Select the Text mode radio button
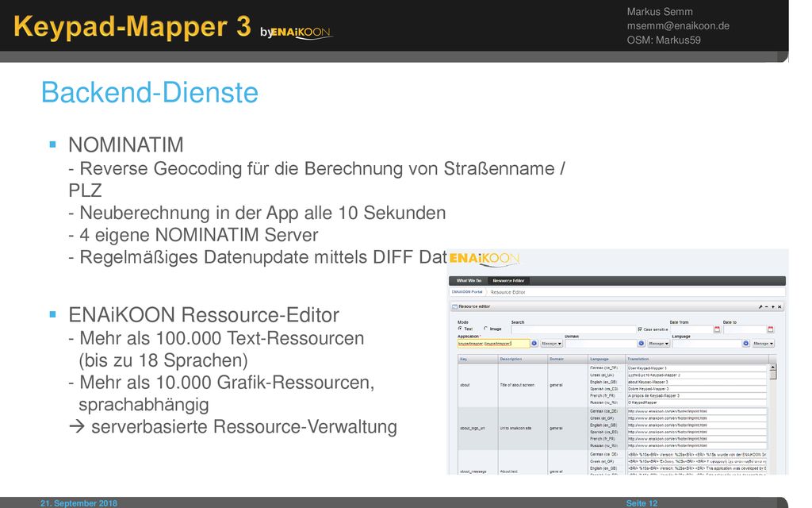This screenshot has width=812, height=508. pyautogui.click(x=460, y=329)
